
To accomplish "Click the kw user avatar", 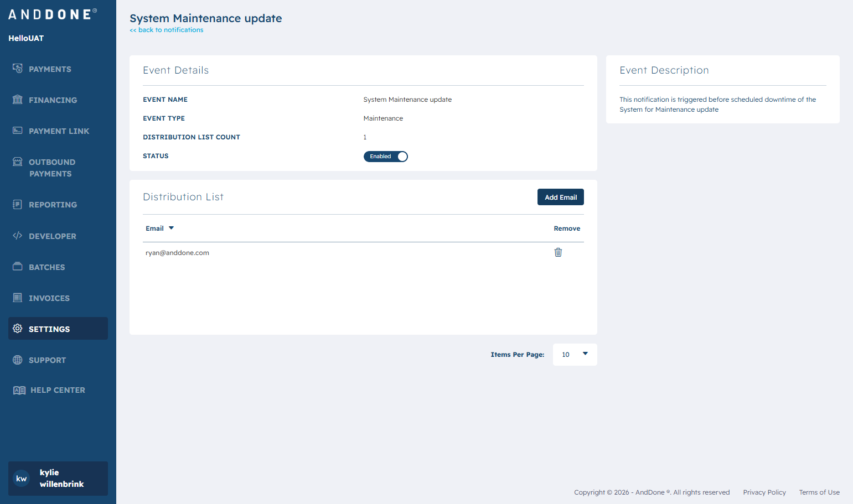I will pos(22,479).
